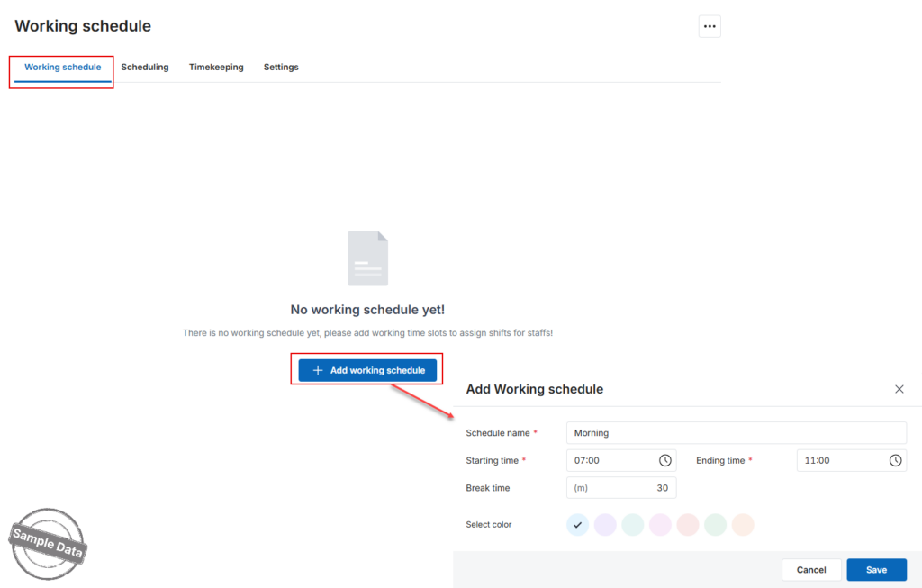Image resolution: width=922 pixels, height=588 pixels.
Task: Select the checked light blue color swatch
Action: [x=577, y=524]
